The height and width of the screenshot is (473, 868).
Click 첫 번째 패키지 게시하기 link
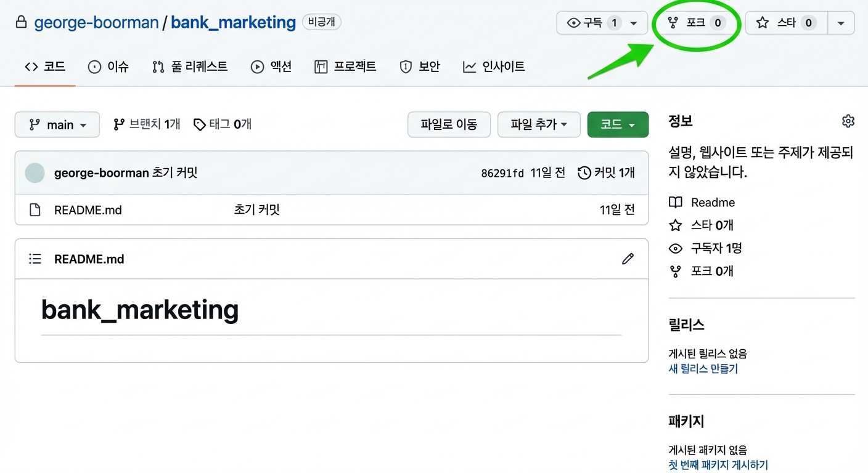718,465
